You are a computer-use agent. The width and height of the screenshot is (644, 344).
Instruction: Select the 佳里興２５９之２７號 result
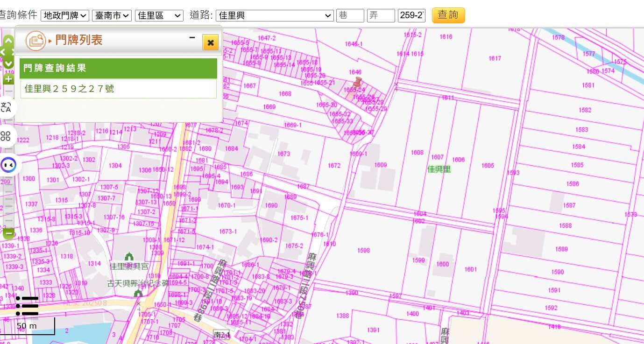(x=69, y=89)
